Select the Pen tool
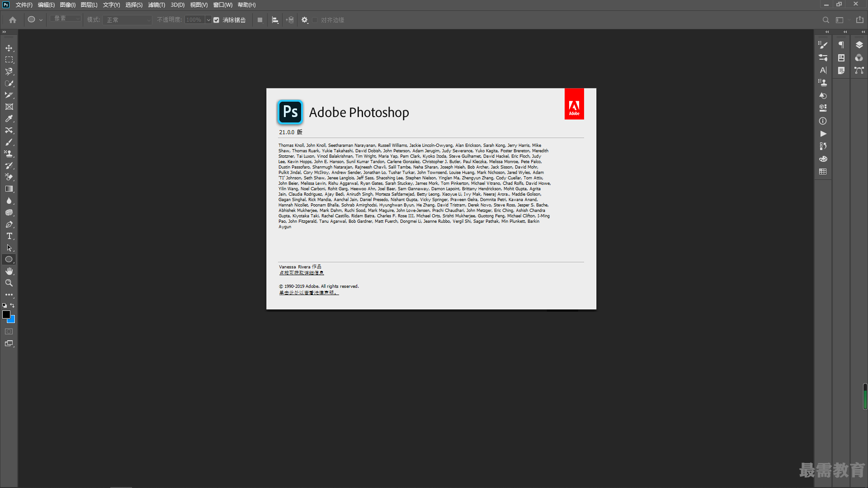 9,224
